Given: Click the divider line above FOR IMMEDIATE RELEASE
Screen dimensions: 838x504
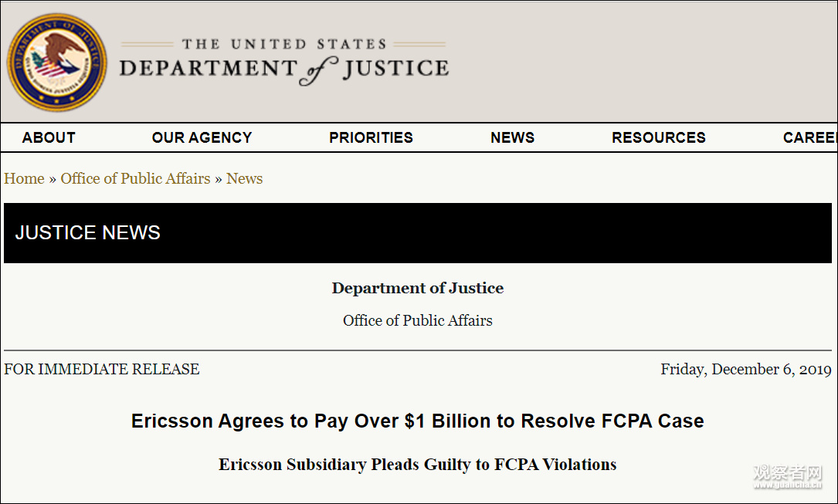Looking at the screenshot, I should (x=417, y=350).
